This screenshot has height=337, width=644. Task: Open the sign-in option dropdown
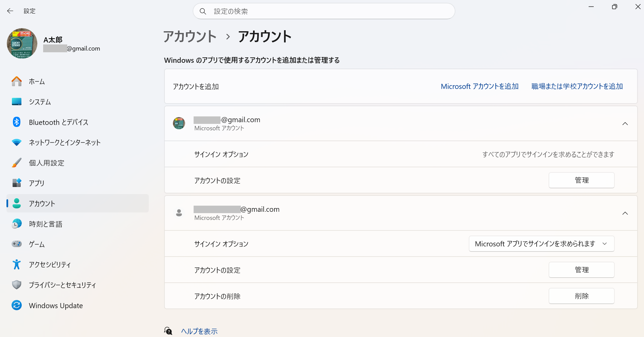[541, 244]
